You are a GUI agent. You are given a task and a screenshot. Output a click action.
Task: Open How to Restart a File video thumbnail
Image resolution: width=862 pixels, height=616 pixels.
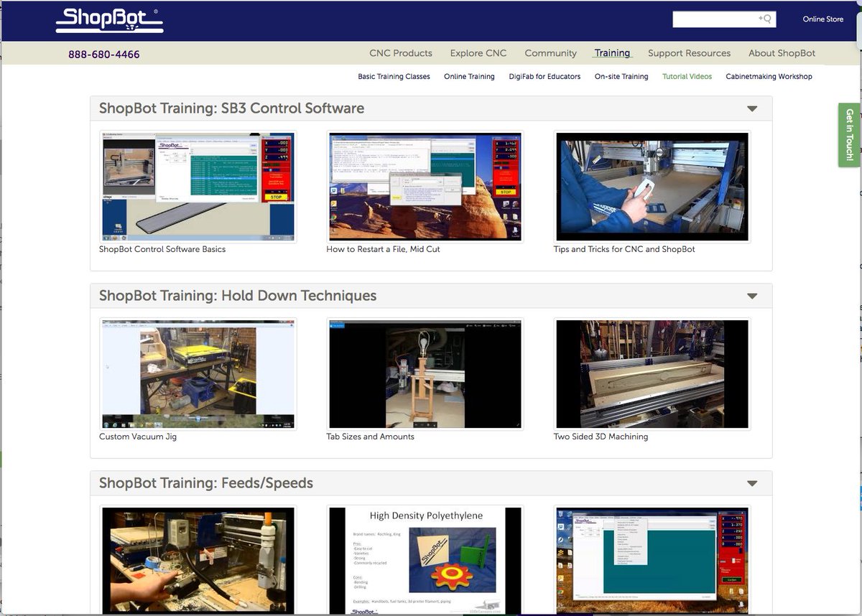click(x=425, y=186)
